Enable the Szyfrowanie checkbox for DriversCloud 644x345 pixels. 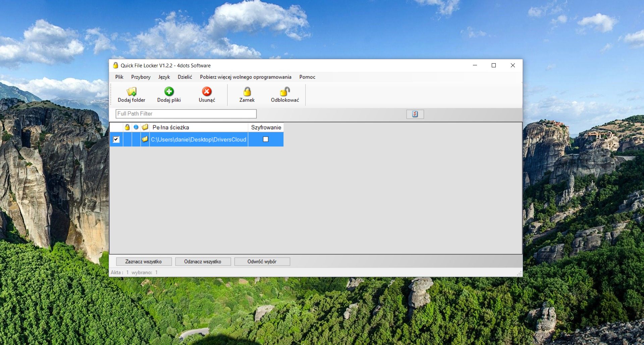click(266, 139)
